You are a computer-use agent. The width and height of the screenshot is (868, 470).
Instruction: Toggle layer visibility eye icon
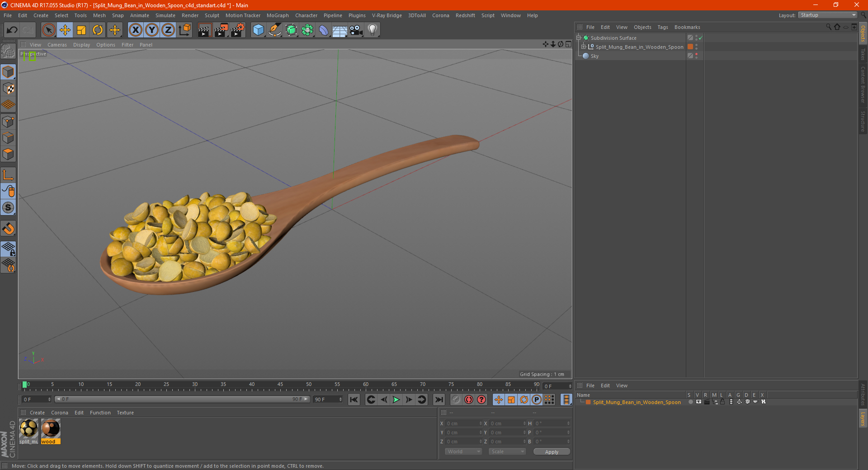coord(698,402)
